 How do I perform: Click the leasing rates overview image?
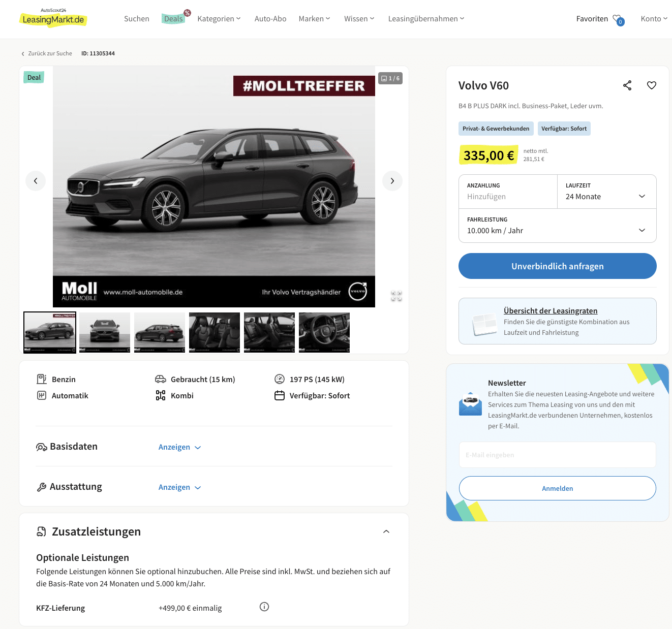click(484, 323)
